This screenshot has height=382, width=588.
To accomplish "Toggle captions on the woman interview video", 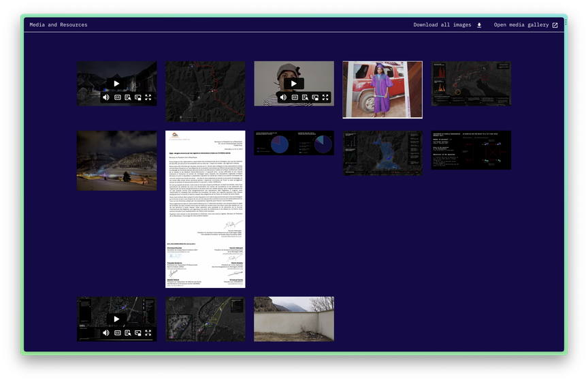I will (295, 97).
